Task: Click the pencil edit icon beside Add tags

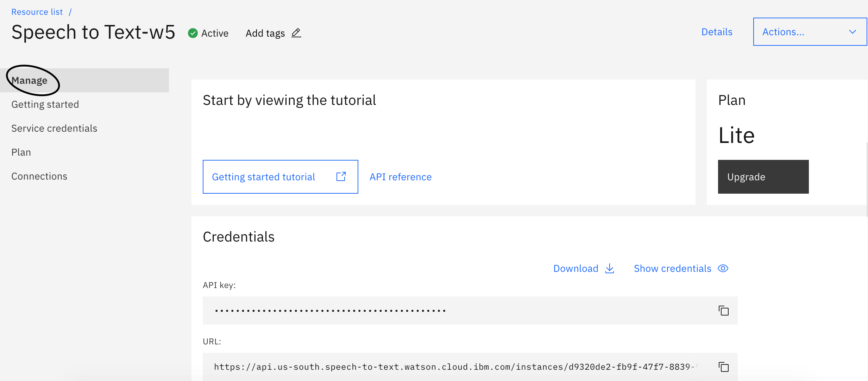Action: click(296, 33)
